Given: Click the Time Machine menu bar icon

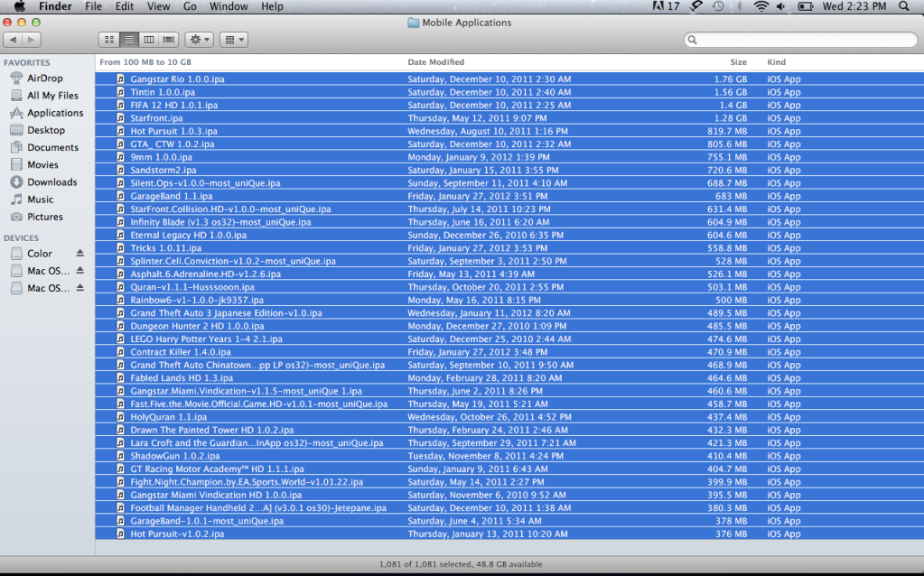Looking at the screenshot, I should (718, 6).
